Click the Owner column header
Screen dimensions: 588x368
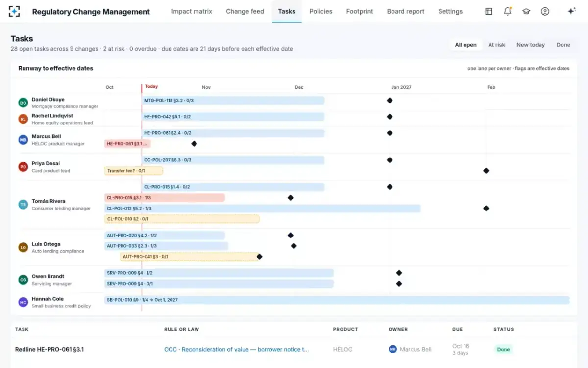398,329
